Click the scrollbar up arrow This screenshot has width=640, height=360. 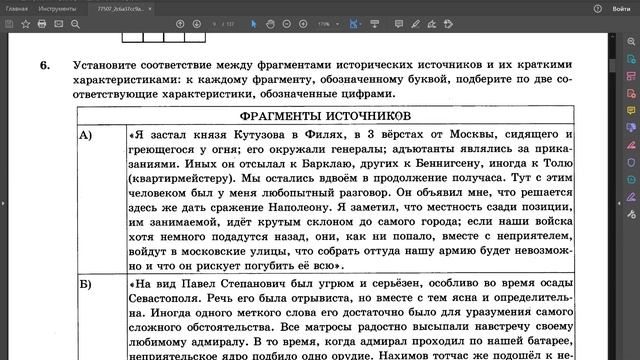(612, 37)
